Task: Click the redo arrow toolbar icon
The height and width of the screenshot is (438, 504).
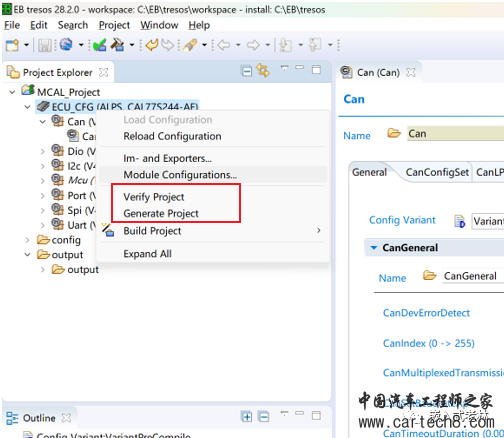Action: [x=168, y=45]
